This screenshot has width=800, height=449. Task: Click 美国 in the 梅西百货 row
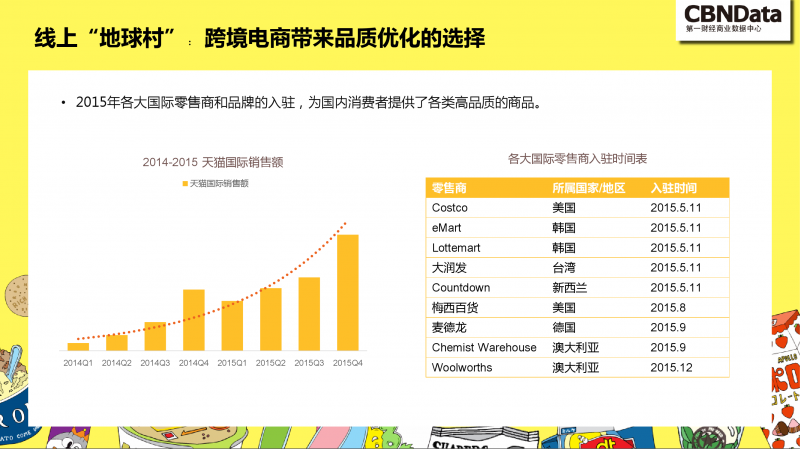pos(564,308)
